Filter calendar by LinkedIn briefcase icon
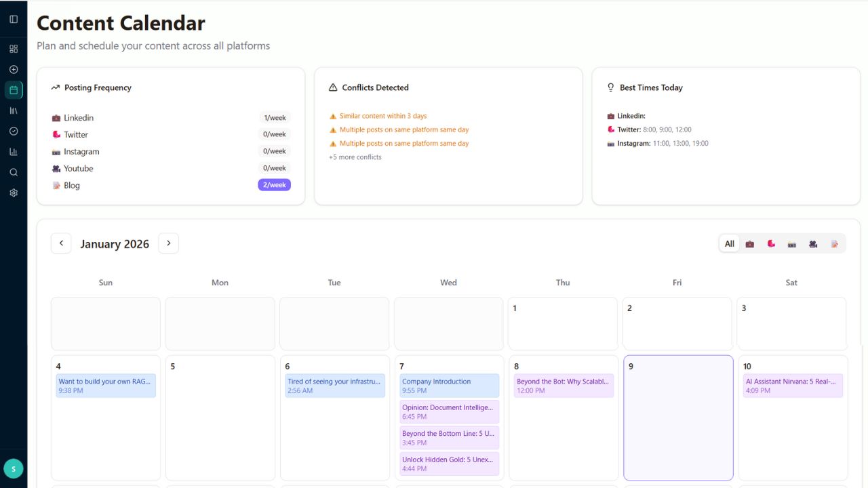This screenshot has width=868, height=488. pyautogui.click(x=750, y=244)
